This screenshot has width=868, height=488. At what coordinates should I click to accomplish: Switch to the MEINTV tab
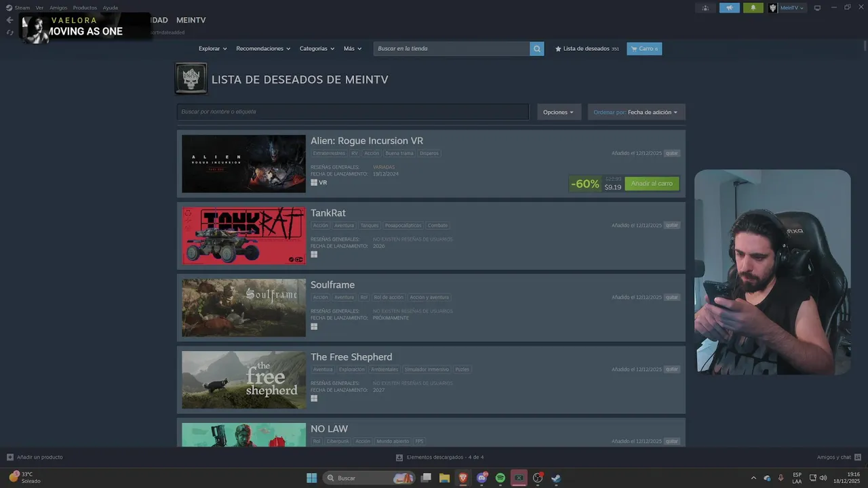click(x=191, y=20)
